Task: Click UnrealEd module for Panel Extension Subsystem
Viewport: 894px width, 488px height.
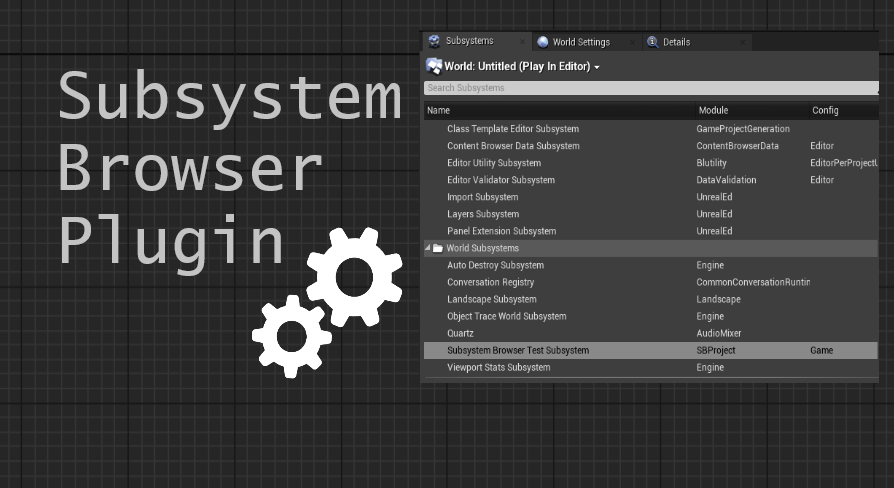Action: [x=714, y=231]
